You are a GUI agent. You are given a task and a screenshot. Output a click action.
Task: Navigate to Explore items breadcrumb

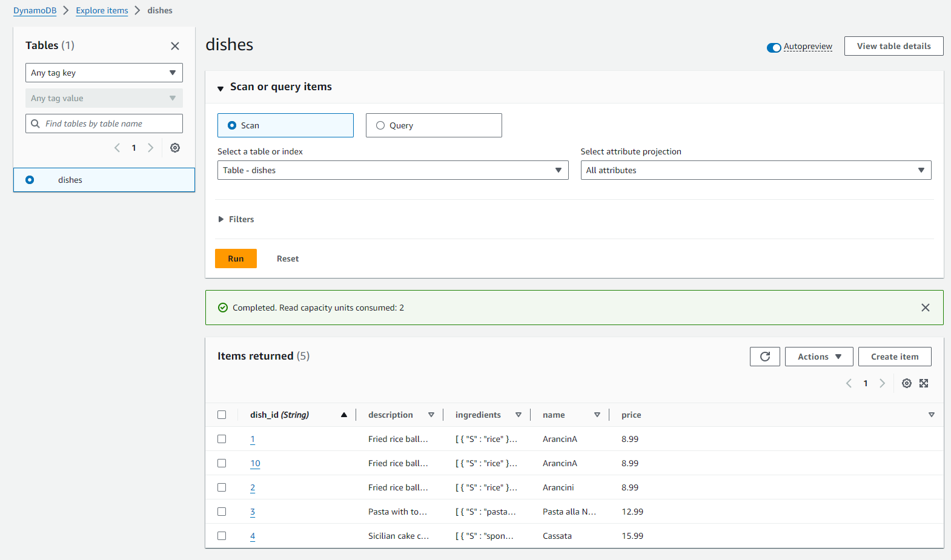102,10
